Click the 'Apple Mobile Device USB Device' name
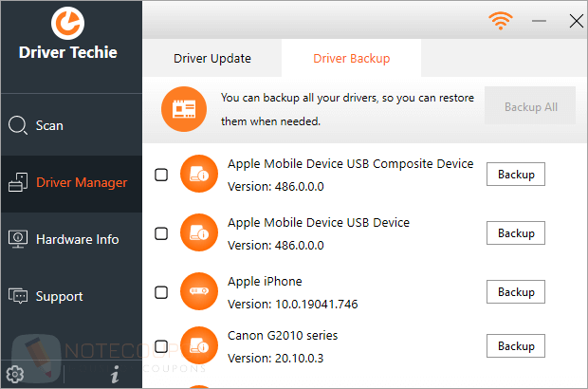The height and width of the screenshot is (389, 588). tap(319, 222)
